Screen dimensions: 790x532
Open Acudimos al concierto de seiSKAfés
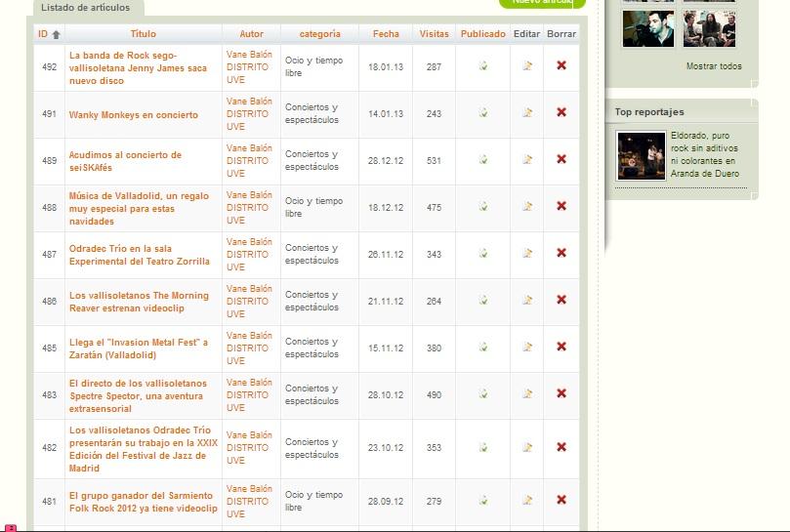coord(125,161)
